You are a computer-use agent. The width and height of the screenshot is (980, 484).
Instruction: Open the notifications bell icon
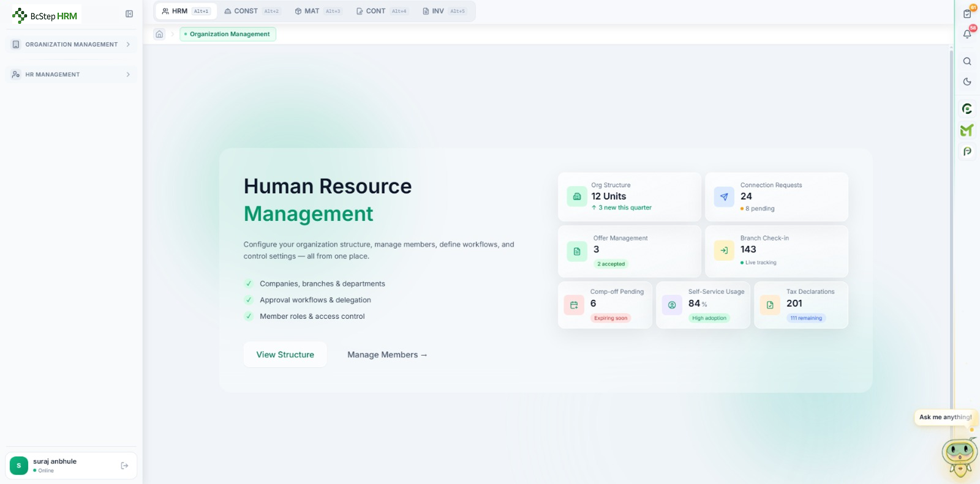967,34
